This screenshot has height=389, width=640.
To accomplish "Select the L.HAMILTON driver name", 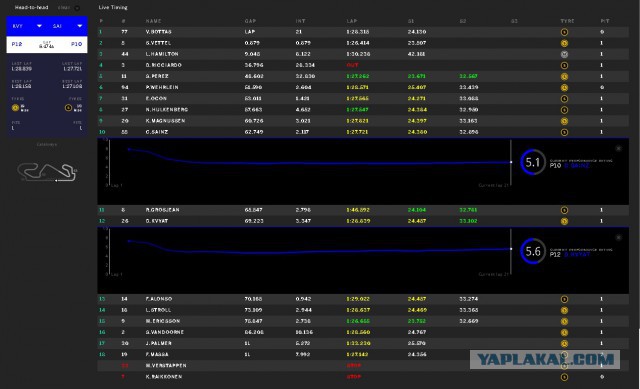I will (162, 54).
